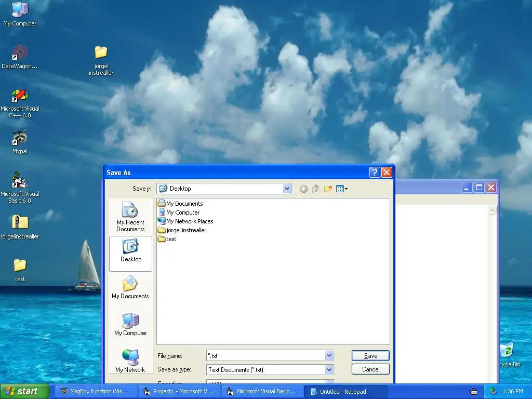Click the Save button
Screen dimensions: 532x399
point(370,355)
